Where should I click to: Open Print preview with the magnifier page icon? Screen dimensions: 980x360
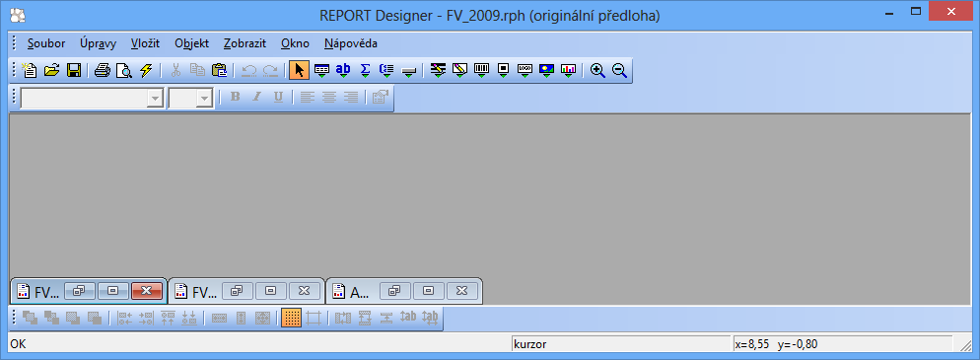[x=124, y=70]
